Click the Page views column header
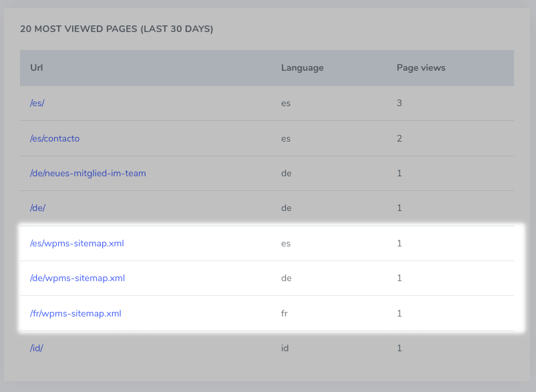Screen dimensions: 536x392 421,67
